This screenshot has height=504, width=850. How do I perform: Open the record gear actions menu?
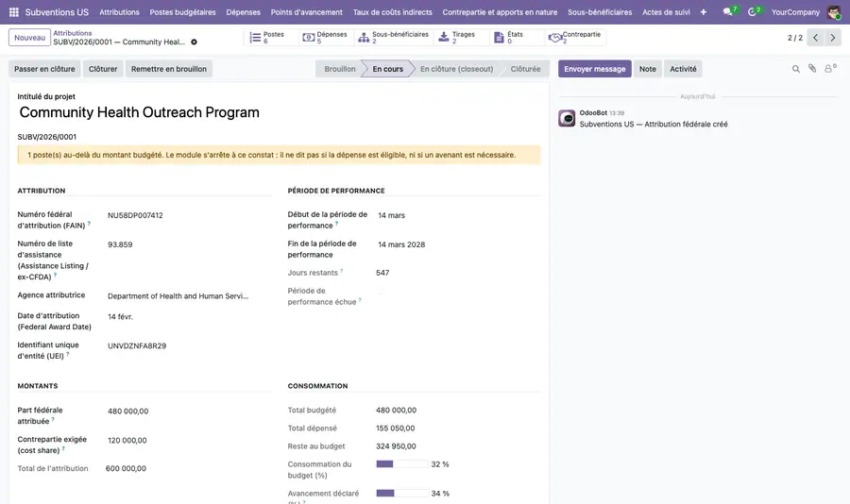click(x=194, y=42)
